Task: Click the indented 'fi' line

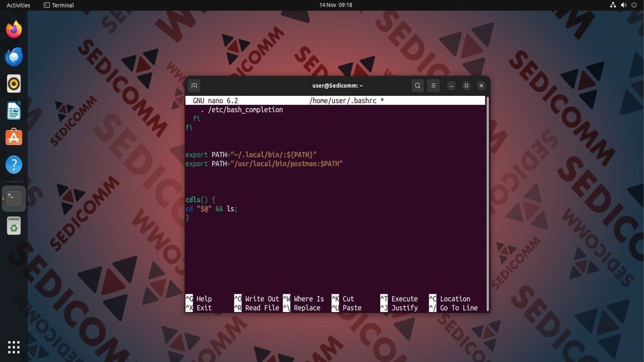Action: [197, 119]
